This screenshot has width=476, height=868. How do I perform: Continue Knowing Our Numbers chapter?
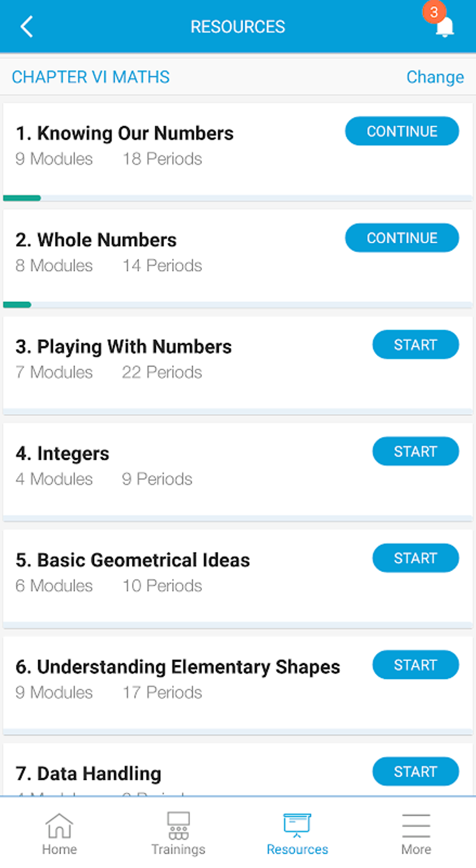click(402, 131)
